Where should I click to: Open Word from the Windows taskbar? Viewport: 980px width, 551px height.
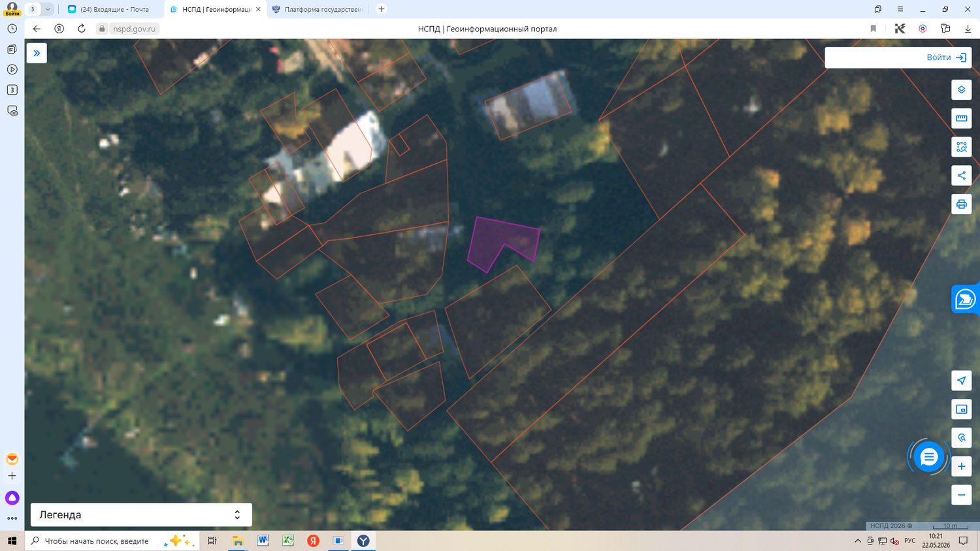tap(263, 541)
